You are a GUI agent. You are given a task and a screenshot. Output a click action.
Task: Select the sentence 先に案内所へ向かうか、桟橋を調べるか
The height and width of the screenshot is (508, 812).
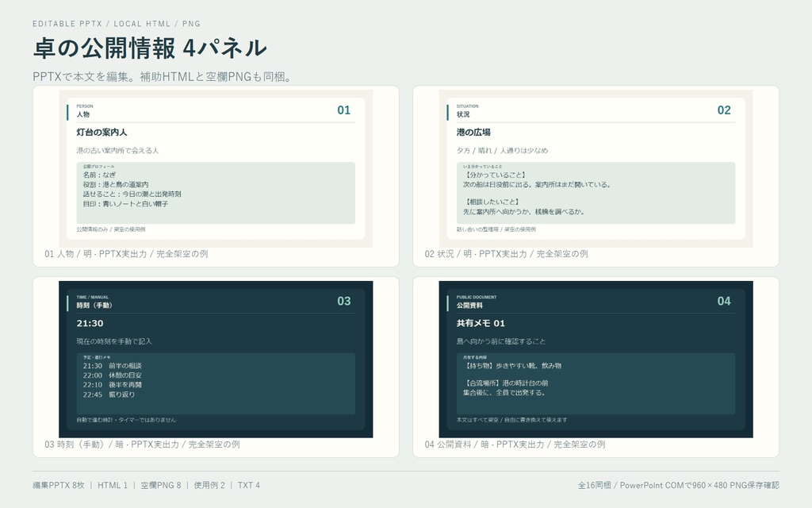(523, 211)
